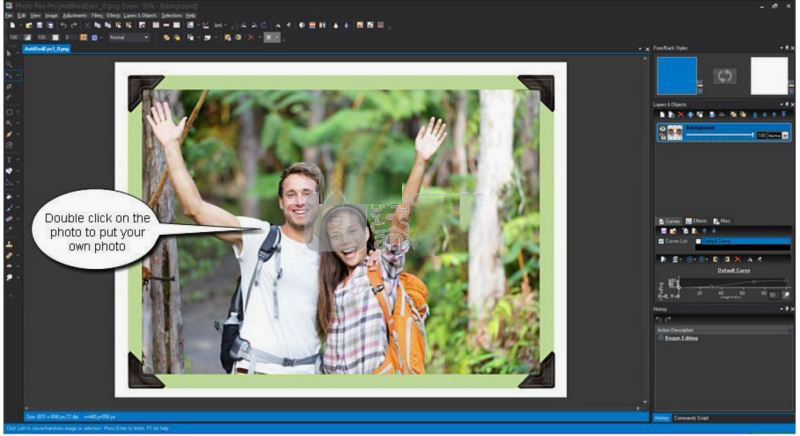800x436 pixels.
Task: Select the rectangle selection tool in toolbox
Action: click(9, 112)
